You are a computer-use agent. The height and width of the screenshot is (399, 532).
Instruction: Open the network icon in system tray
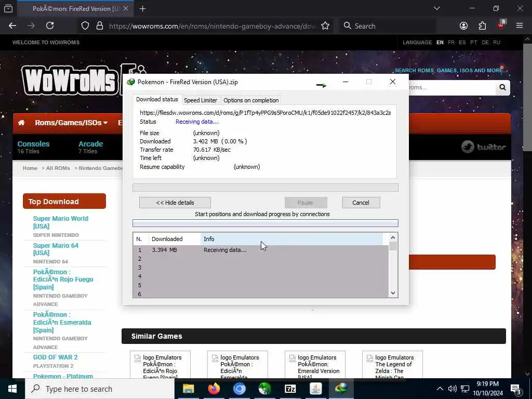[x=465, y=389]
